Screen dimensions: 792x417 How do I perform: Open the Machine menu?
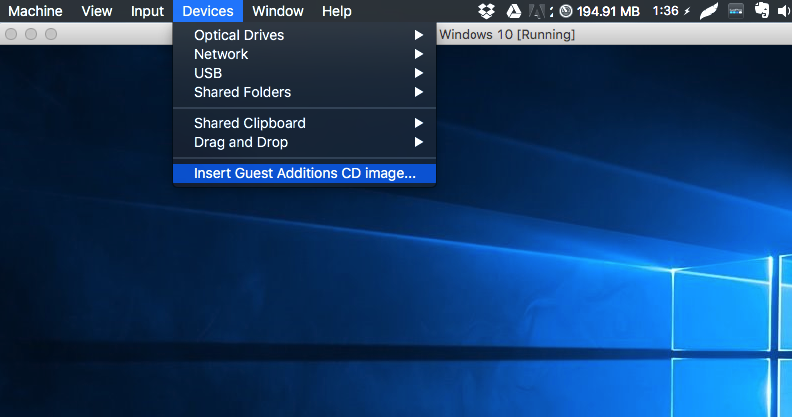[35, 11]
